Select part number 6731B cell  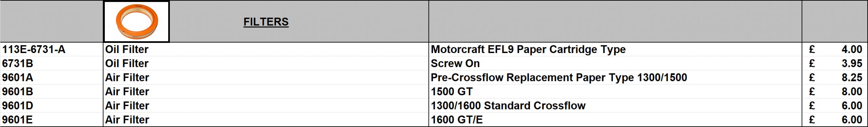[52, 63]
